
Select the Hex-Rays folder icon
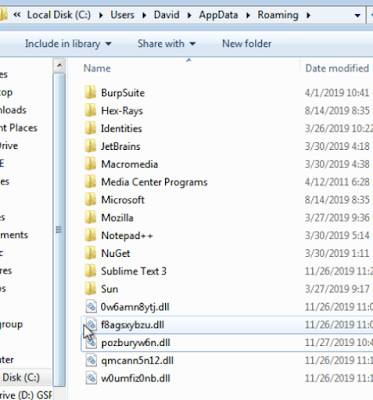(x=90, y=110)
